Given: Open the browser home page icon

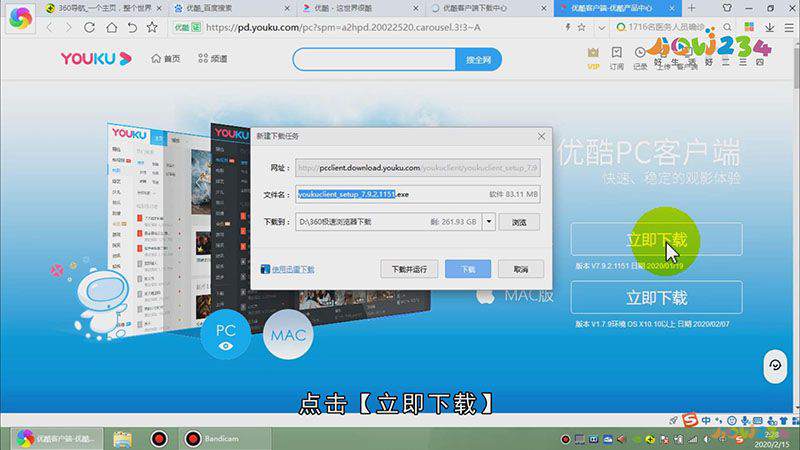Looking at the screenshot, I should coord(111,28).
